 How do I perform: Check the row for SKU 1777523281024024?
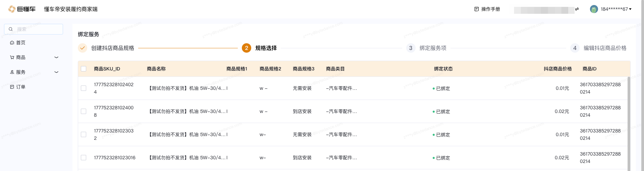click(84, 88)
